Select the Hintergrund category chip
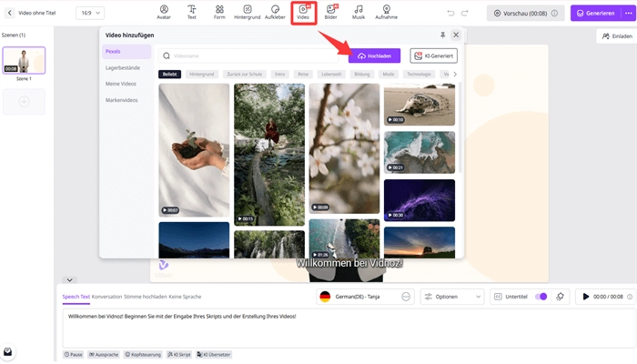Viewport: 637px width, 364px height. click(x=201, y=75)
